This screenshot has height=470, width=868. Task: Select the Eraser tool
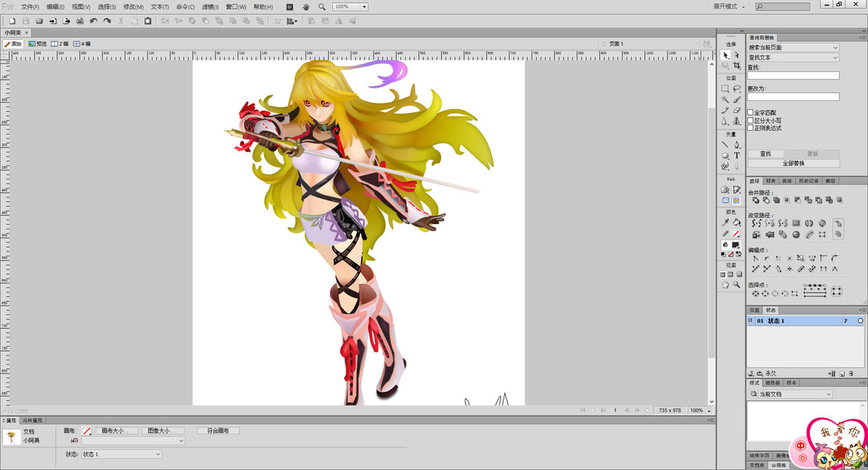tap(737, 110)
